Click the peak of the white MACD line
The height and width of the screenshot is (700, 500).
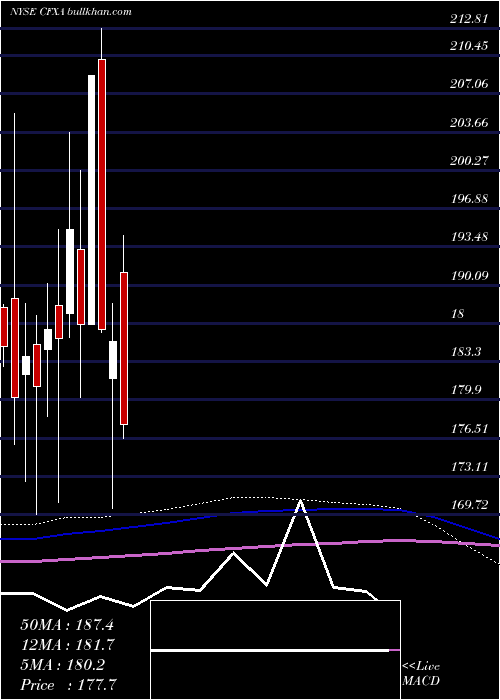point(300,502)
